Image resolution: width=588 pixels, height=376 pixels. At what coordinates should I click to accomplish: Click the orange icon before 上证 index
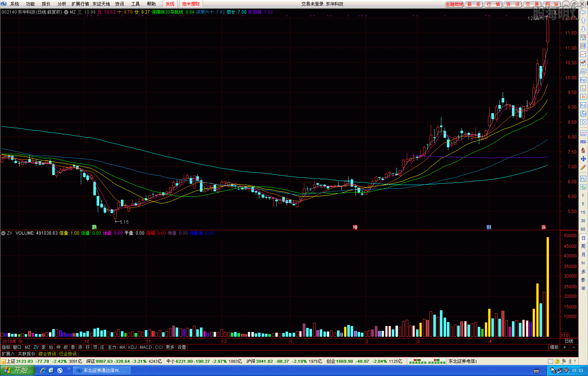tap(3, 361)
